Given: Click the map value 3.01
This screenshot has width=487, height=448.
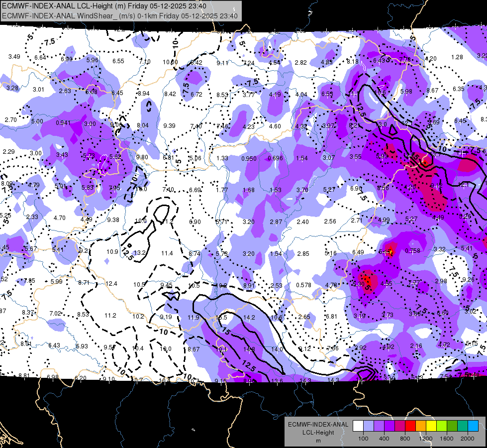Looking at the screenshot, I should point(38,90).
